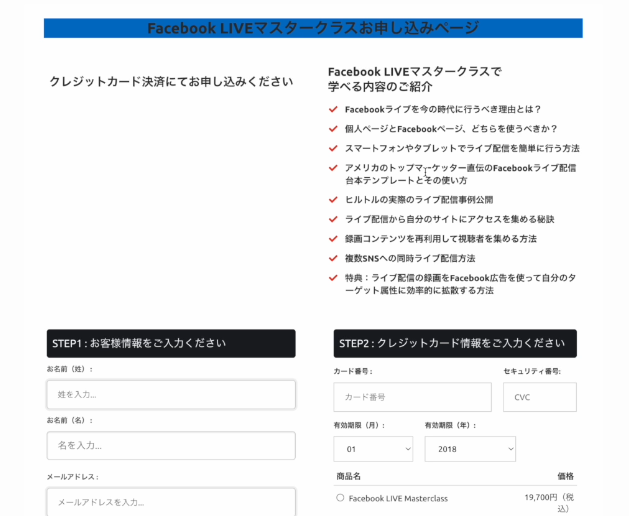
Task: Click the CVC security code field
Action: tap(540, 397)
